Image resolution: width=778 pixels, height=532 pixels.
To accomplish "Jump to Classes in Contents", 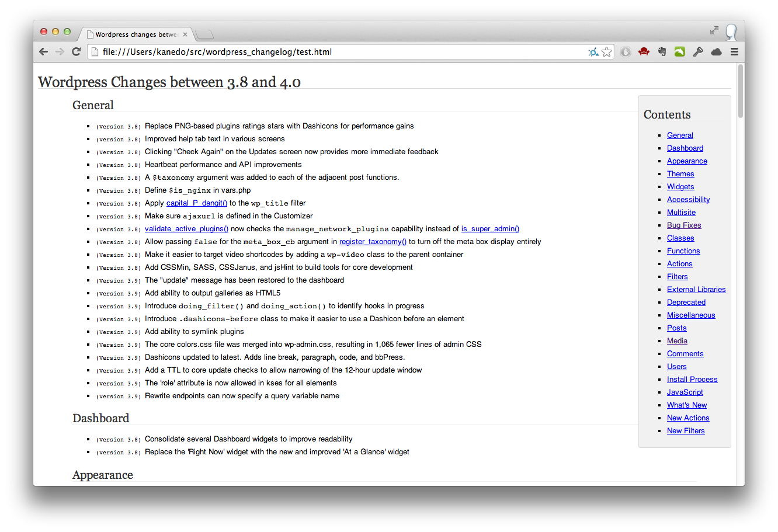I will (680, 238).
